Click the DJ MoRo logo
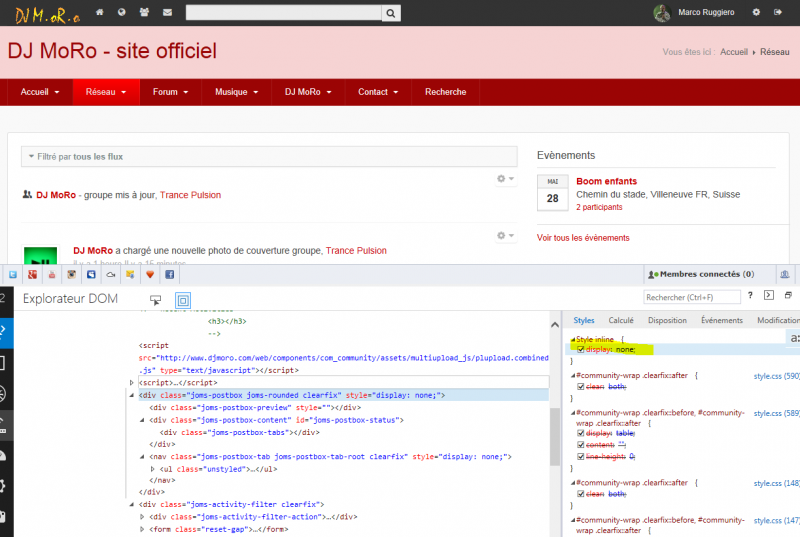Screen dimensions: 800x537 click(x=47, y=16)
